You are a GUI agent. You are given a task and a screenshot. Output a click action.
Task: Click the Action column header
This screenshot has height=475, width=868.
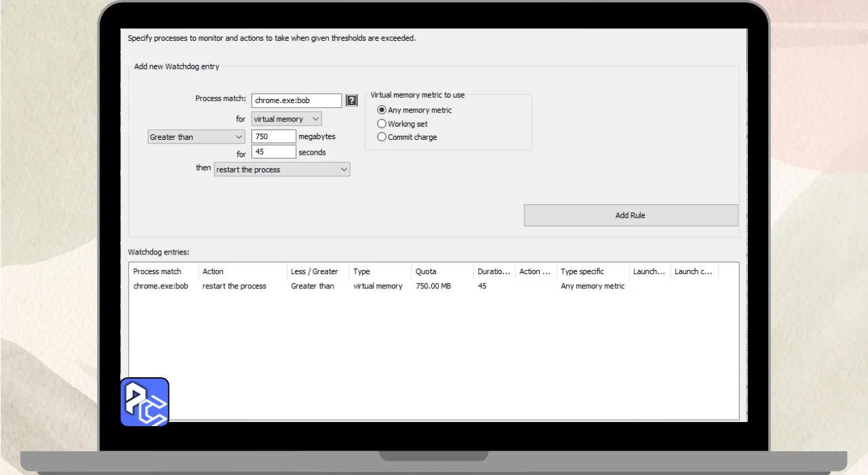point(241,271)
